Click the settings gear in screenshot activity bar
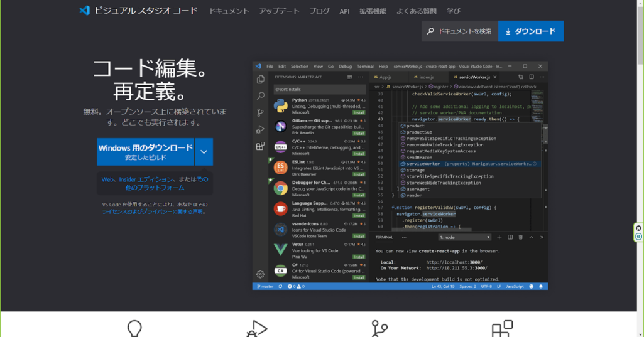 point(260,274)
